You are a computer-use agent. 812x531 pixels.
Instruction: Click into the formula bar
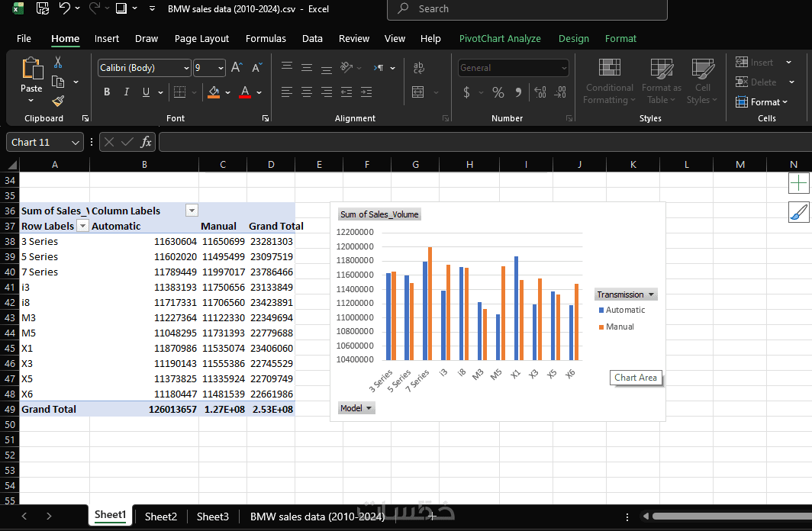coord(485,142)
